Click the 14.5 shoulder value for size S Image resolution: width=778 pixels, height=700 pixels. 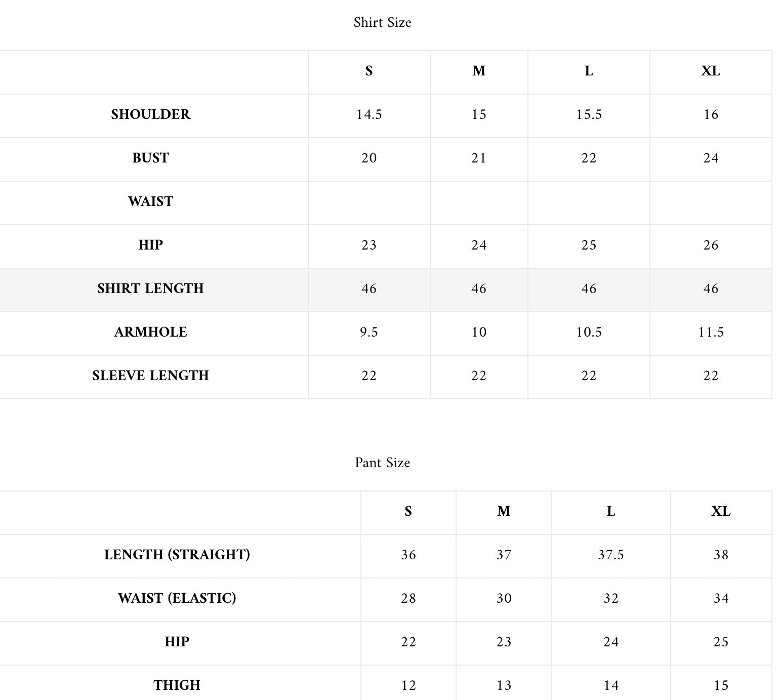tap(369, 114)
